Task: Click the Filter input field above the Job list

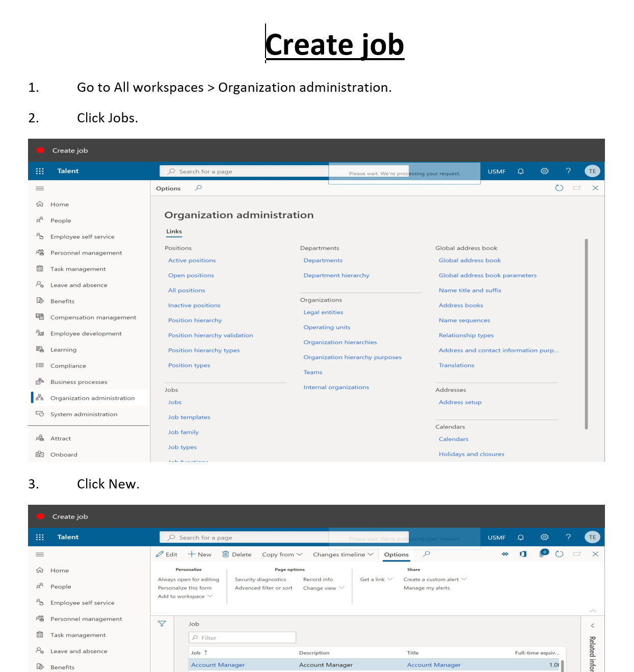Action: coord(243,637)
